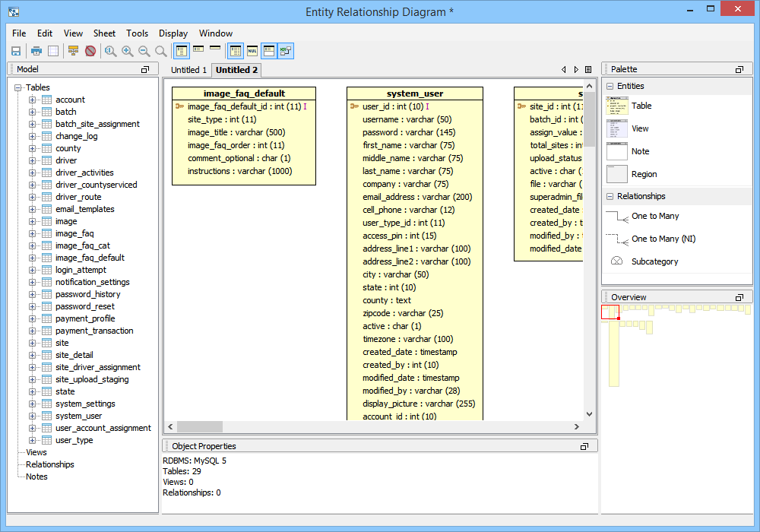Click the Save diagram toolbar icon

coord(16,51)
